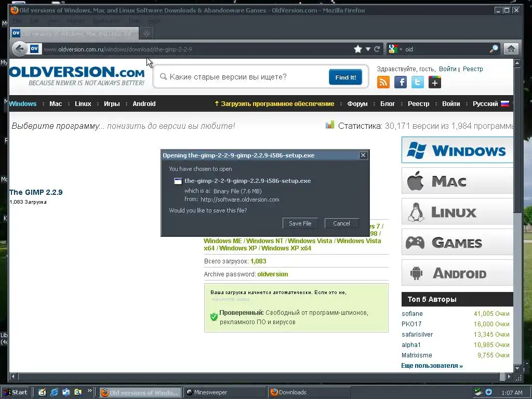Open a new tab with the plus button
Screen dimensions: 532x399
(146, 33)
